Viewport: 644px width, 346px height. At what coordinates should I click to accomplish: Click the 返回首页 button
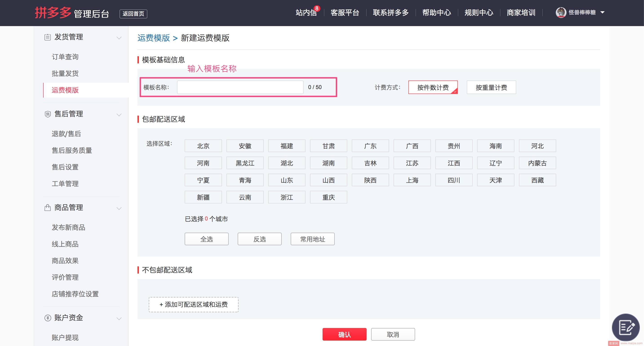click(133, 14)
